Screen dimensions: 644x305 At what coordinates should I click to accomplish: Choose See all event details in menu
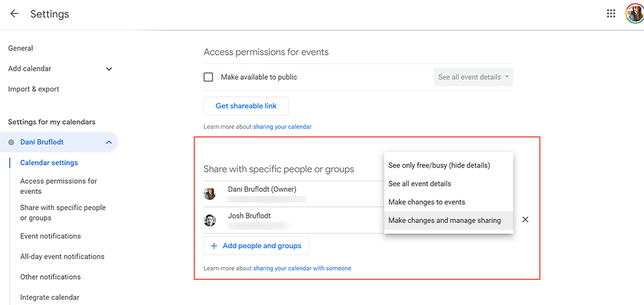(x=420, y=184)
